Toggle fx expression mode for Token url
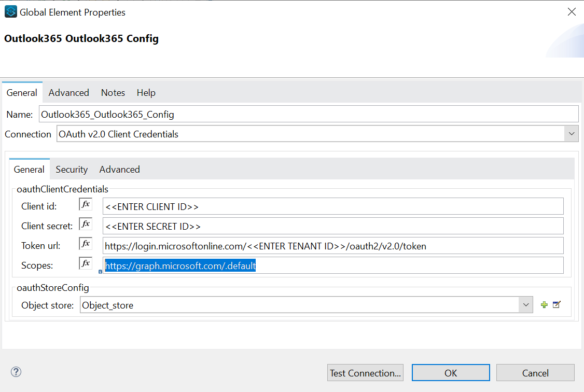Screen dimensions: 584x392 click(x=86, y=244)
